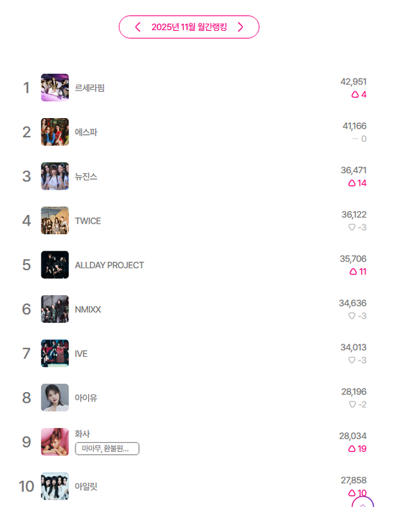Open the 화사 artist name link
The image size is (420, 507).
(x=82, y=434)
